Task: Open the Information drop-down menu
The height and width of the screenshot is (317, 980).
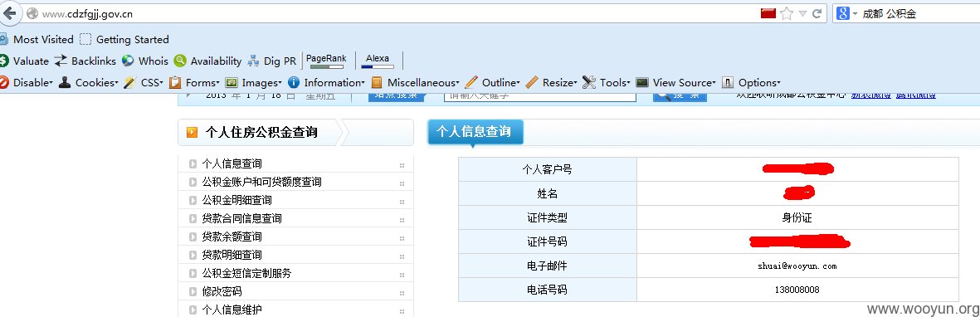Action: 325,82
